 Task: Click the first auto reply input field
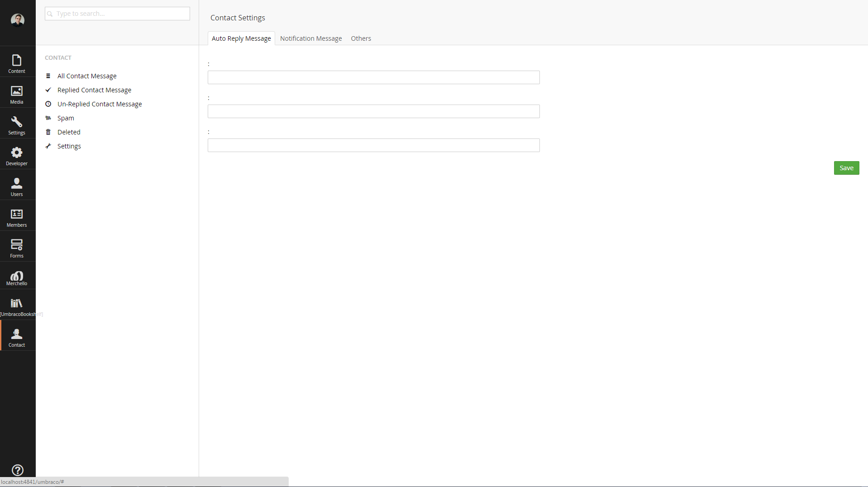coord(373,77)
